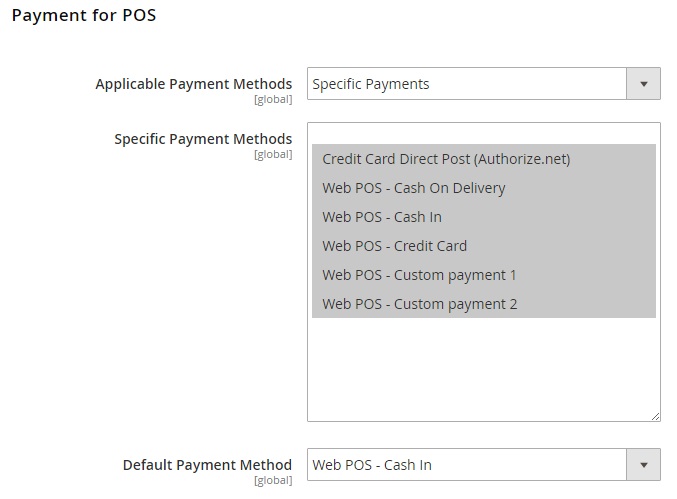Click [global] scope under Specific Payment Methods
The height and width of the screenshot is (499, 677).
(273, 155)
